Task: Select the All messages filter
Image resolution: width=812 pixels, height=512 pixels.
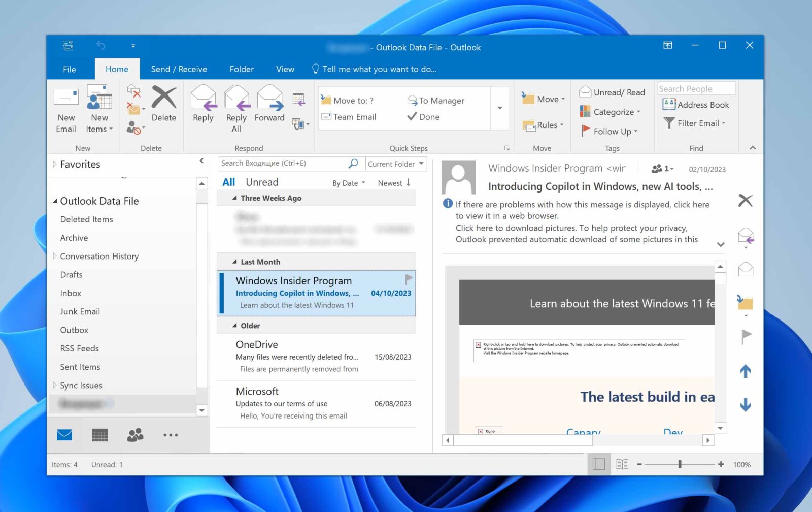Action: [229, 182]
